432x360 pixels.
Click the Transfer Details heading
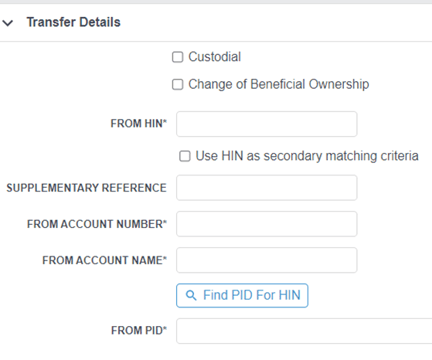[x=74, y=22]
